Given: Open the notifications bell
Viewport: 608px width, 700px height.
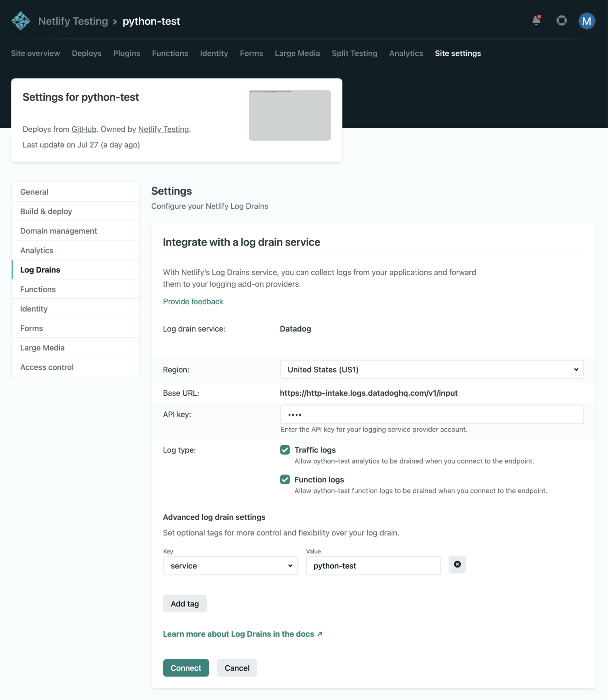Looking at the screenshot, I should (x=536, y=21).
